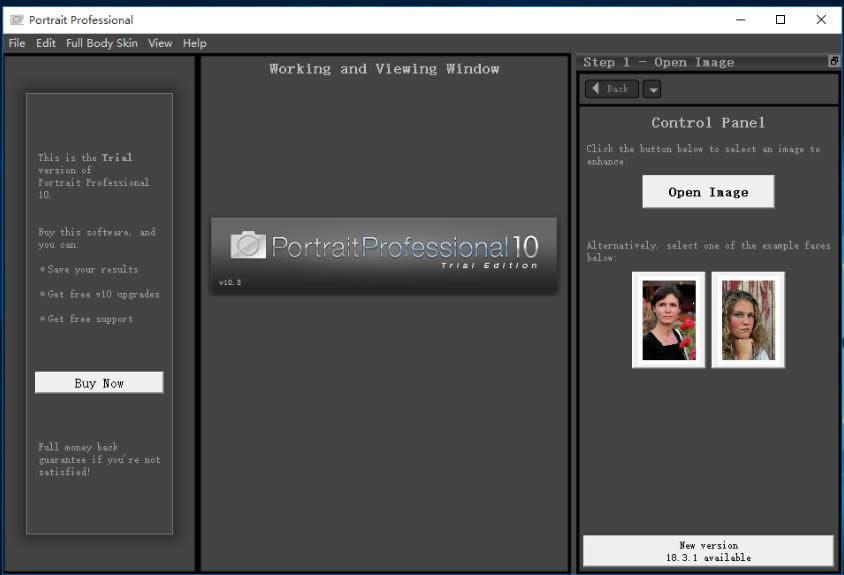Open the View menu
The height and width of the screenshot is (575, 844).
160,43
